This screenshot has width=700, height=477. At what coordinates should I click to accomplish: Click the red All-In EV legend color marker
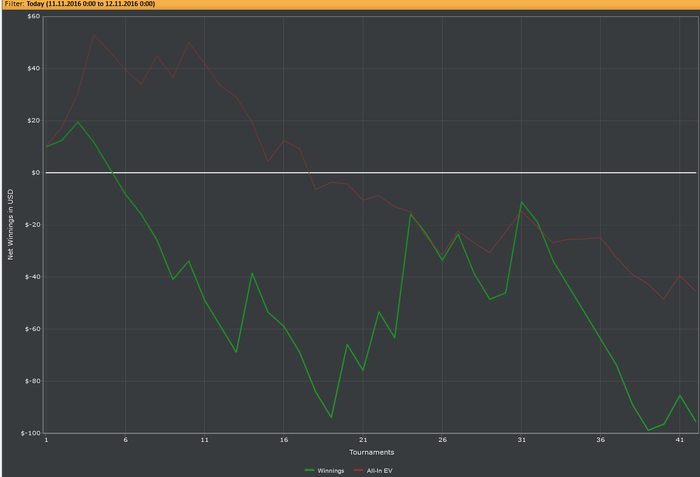(358, 470)
